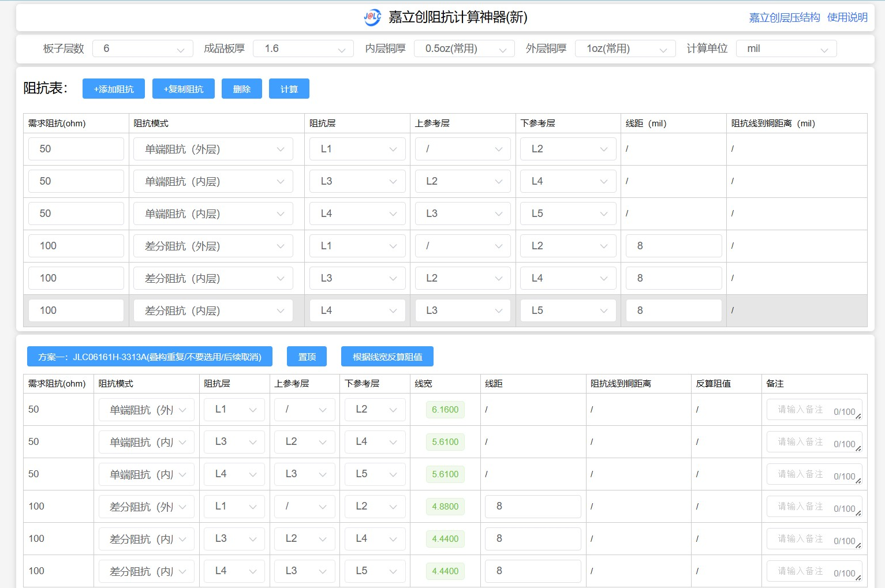Expand the 内层铜厚 dropdown showing 0.5oz(常用)

pos(464,48)
